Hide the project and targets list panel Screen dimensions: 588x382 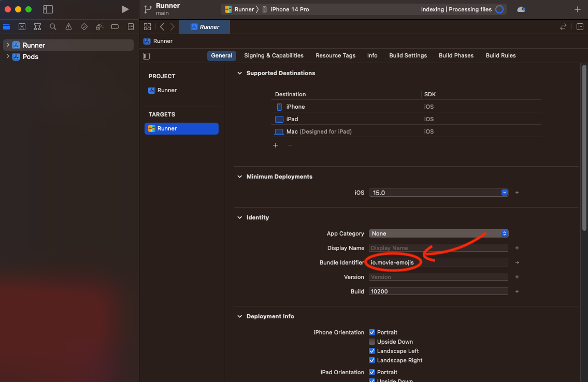(146, 56)
